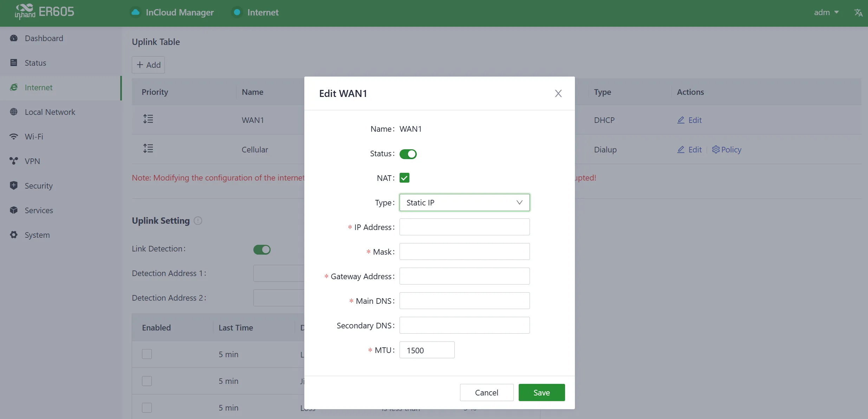Click the Main DNS input field

[465, 301]
